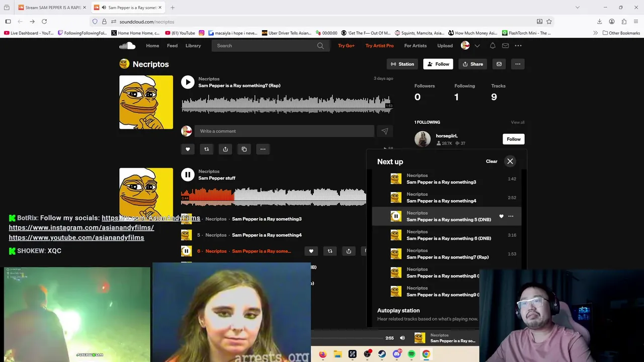Screen dimensions: 644x362
Task: Show more bookmarks chevron
Action: coord(595,33)
